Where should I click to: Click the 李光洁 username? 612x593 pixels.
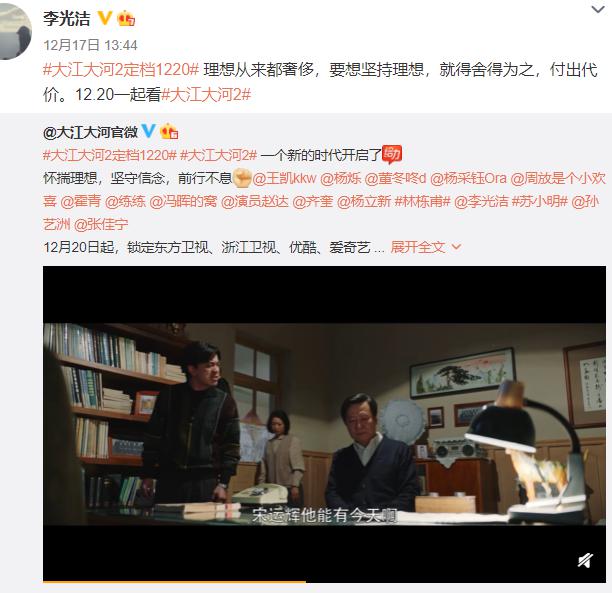pos(67,19)
